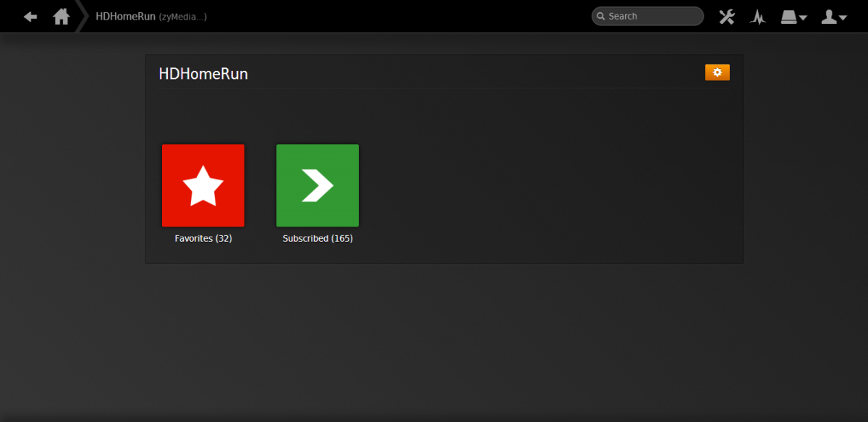This screenshot has height=422, width=868.
Task: Expand the user account dropdown menu
Action: pyautogui.click(x=834, y=17)
